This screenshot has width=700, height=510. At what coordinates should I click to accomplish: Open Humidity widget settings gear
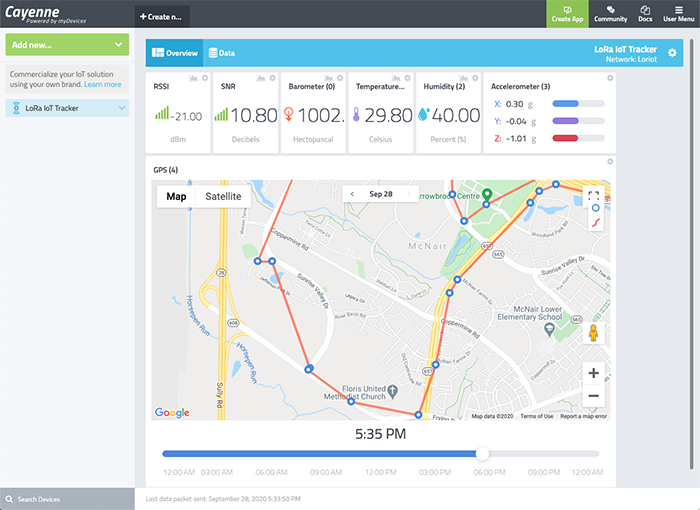click(475, 78)
